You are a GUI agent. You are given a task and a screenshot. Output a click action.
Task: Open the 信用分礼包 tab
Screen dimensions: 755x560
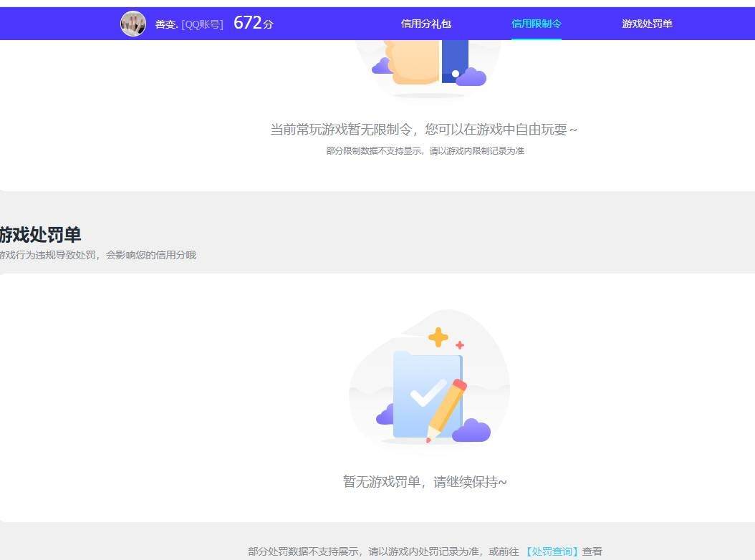pos(425,24)
